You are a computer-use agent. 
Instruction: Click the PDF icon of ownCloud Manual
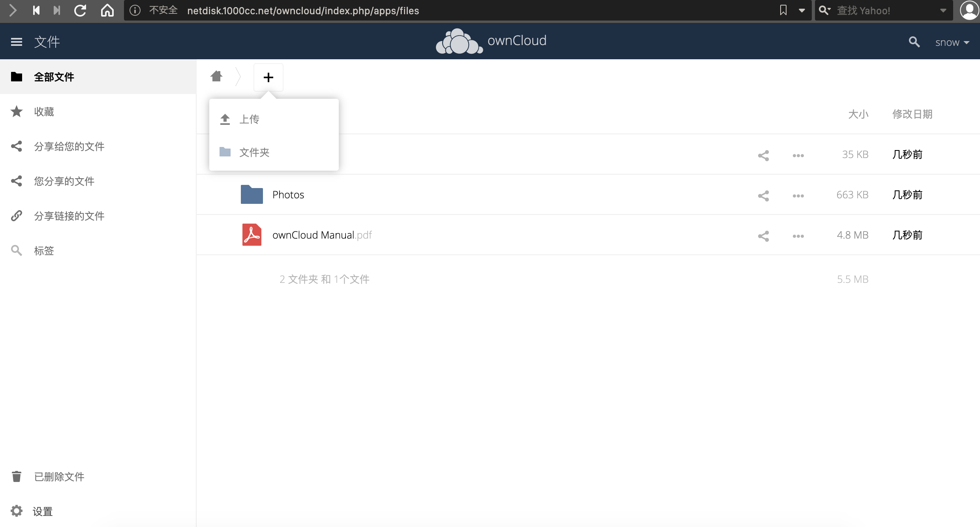(252, 235)
